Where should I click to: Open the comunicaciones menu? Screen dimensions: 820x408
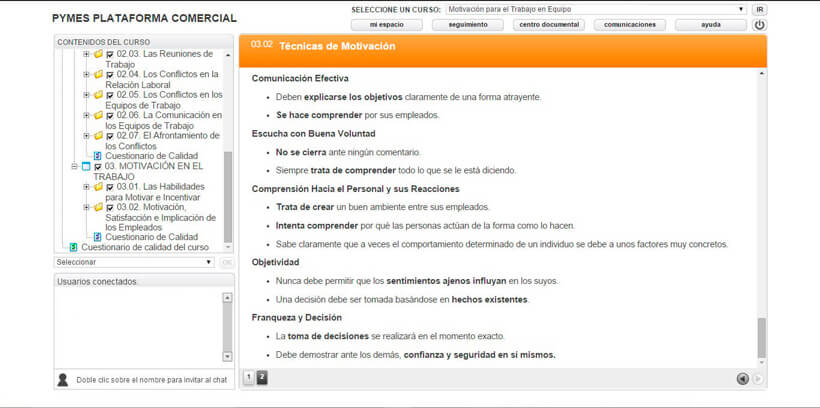(630, 25)
